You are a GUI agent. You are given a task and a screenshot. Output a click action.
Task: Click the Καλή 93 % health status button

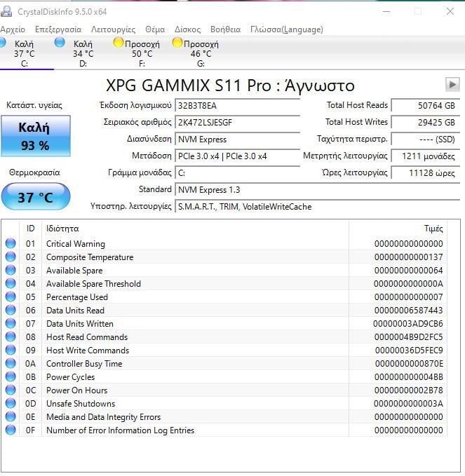point(36,136)
